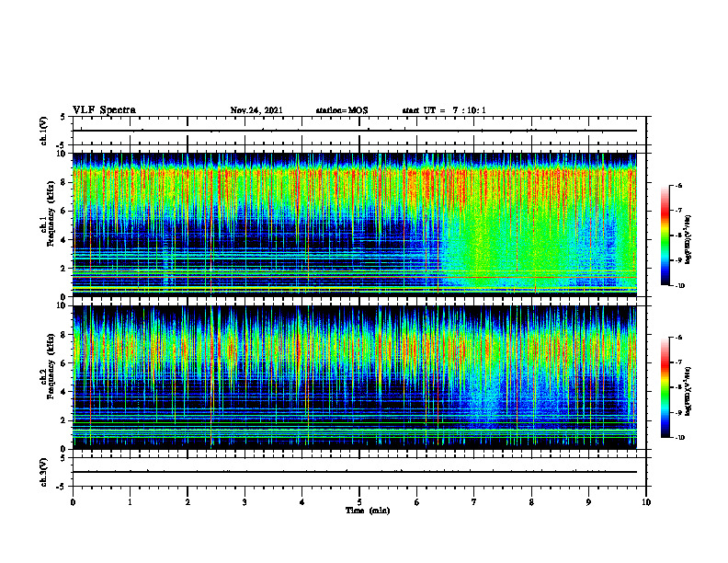728x563 pixels.
Task: Click the "start UT = 7:10:1" text
Action: pos(444,110)
